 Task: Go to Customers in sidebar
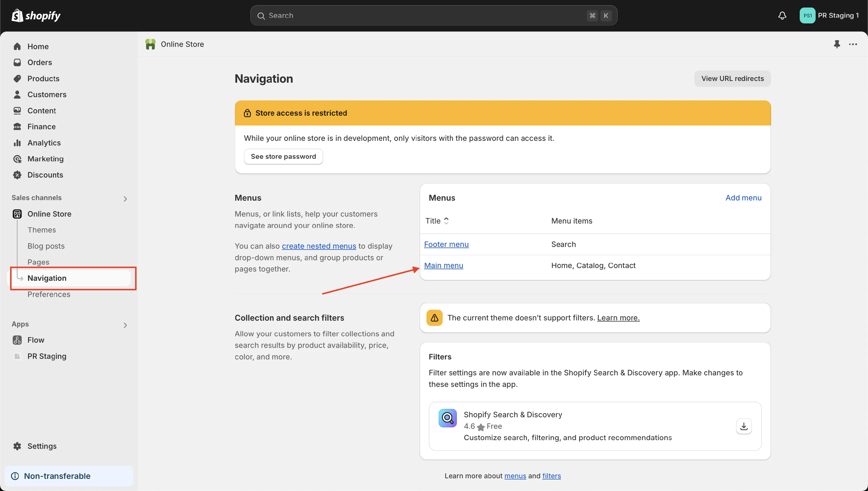pyautogui.click(x=47, y=95)
